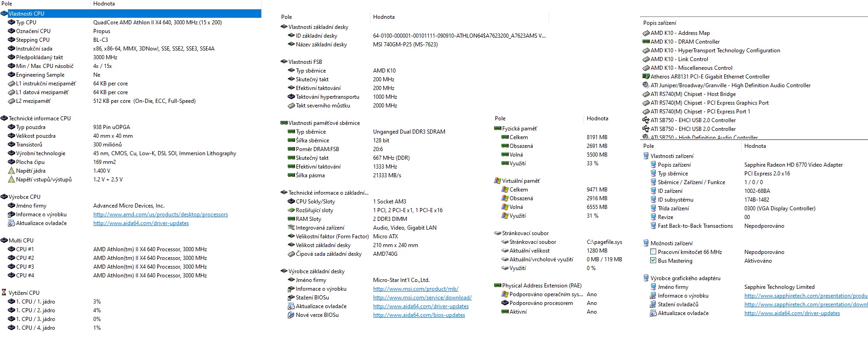The width and height of the screenshot is (868, 338).
Task: Select the Fast Back-to-Back Transactions row
Action: pyautogui.click(x=695, y=226)
